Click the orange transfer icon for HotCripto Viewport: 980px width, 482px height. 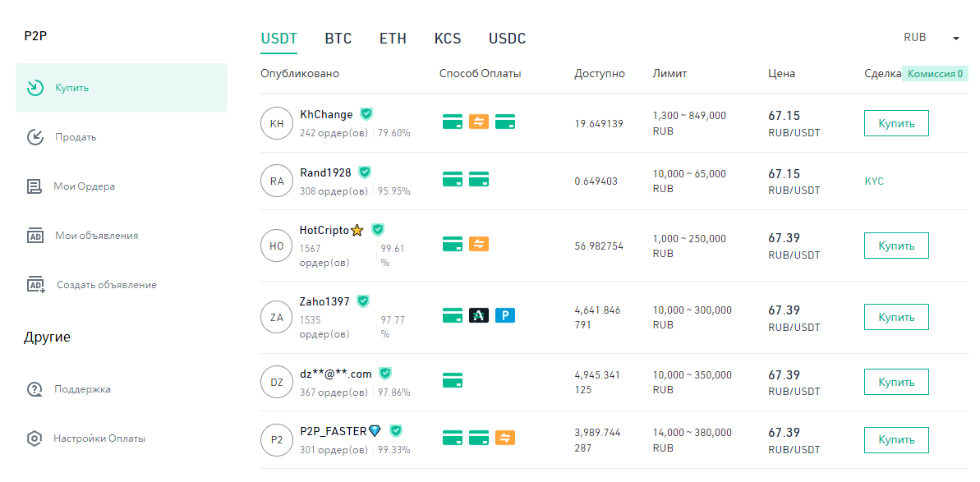pyautogui.click(x=479, y=244)
